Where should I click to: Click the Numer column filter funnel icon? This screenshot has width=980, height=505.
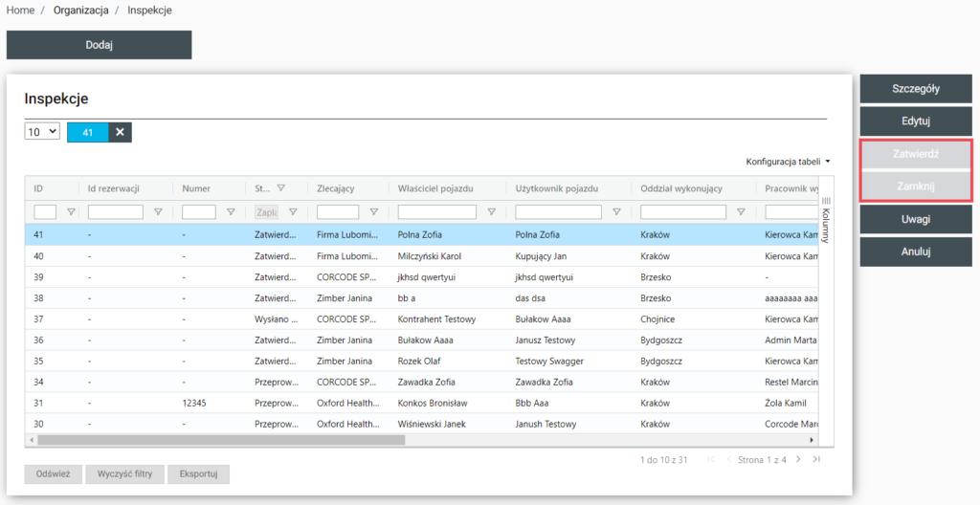(x=230, y=212)
